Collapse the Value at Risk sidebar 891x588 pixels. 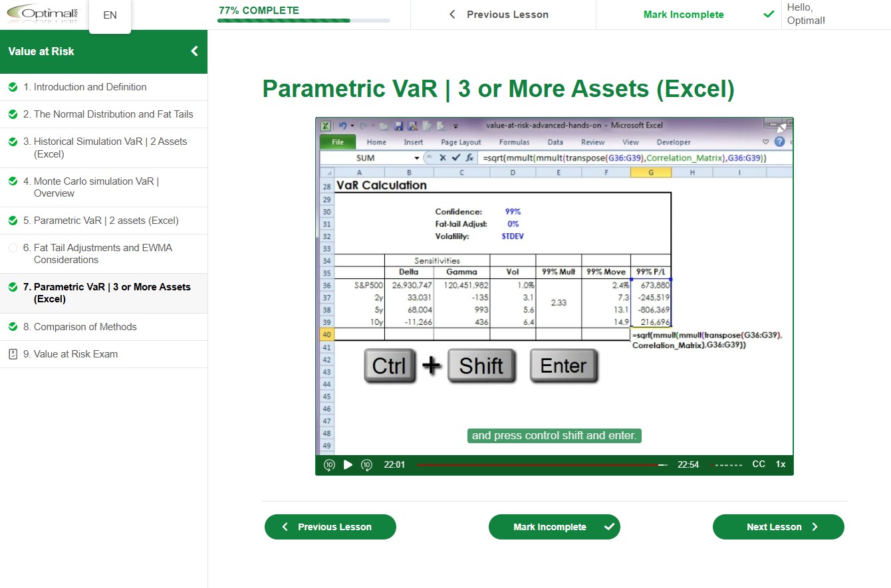[x=194, y=51]
